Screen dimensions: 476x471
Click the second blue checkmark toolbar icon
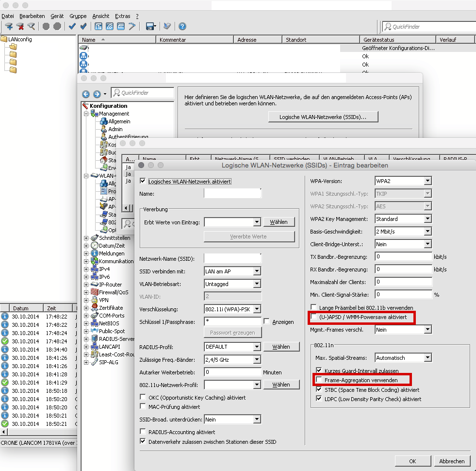coord(83,26)
